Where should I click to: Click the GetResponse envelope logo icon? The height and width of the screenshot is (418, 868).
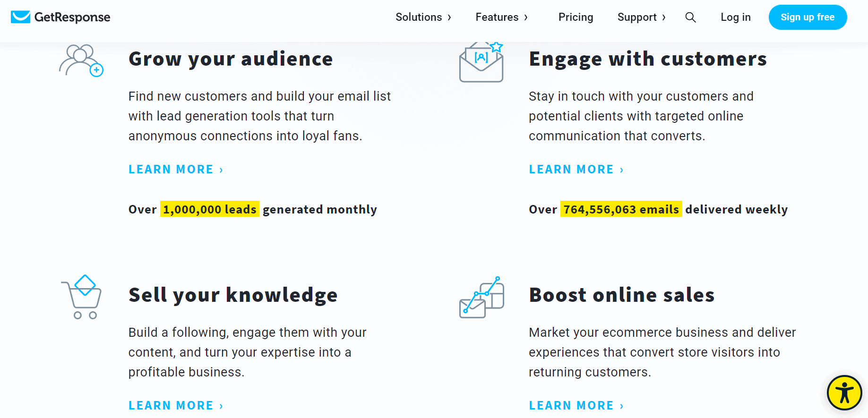pyautogui.click(x=20, y=17)
